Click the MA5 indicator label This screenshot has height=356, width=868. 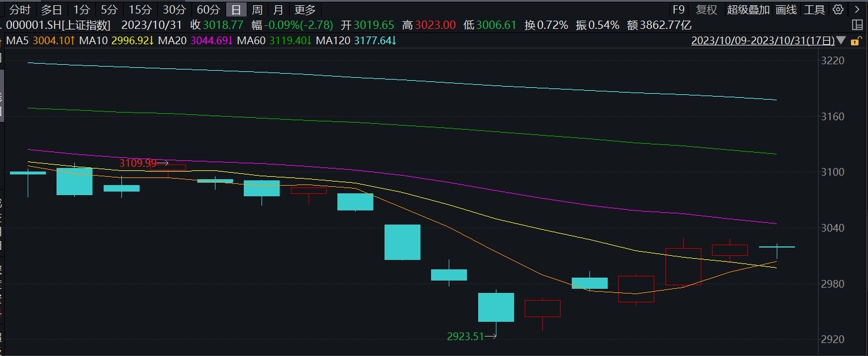tap(18, 41)
